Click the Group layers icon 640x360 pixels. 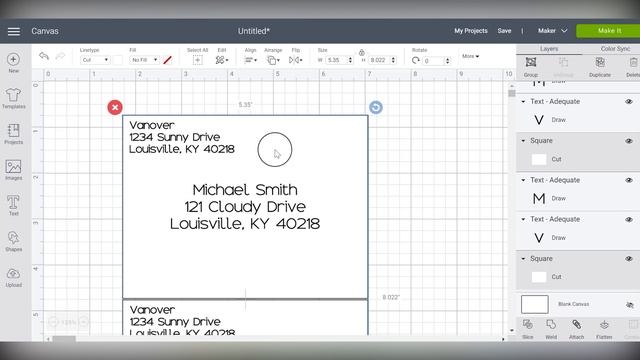(531, 62)
